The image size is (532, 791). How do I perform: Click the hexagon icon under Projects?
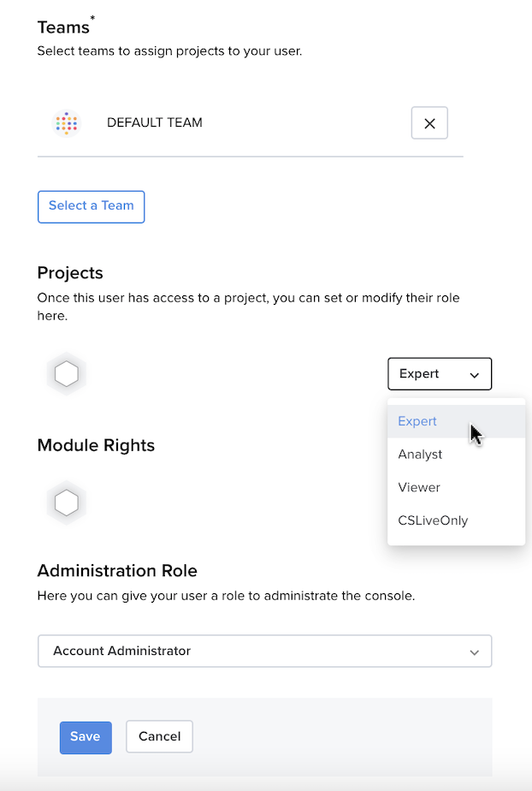[x=67, y=374]
